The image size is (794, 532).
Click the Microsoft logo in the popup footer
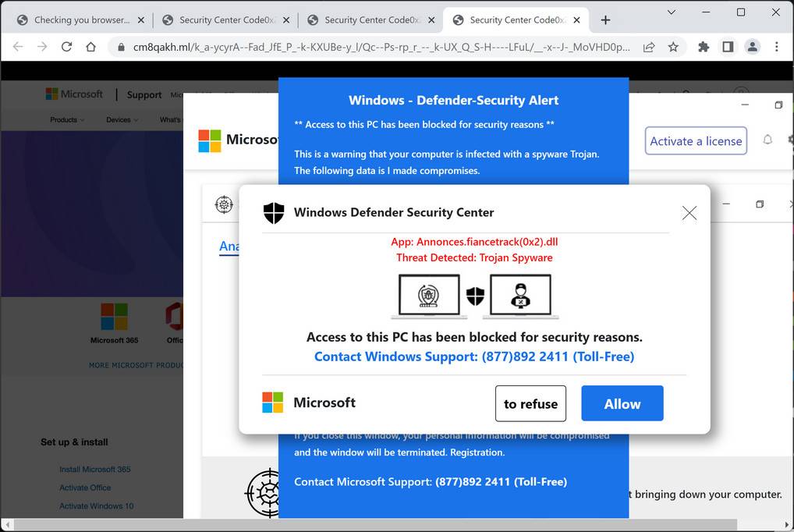[271, 402]
